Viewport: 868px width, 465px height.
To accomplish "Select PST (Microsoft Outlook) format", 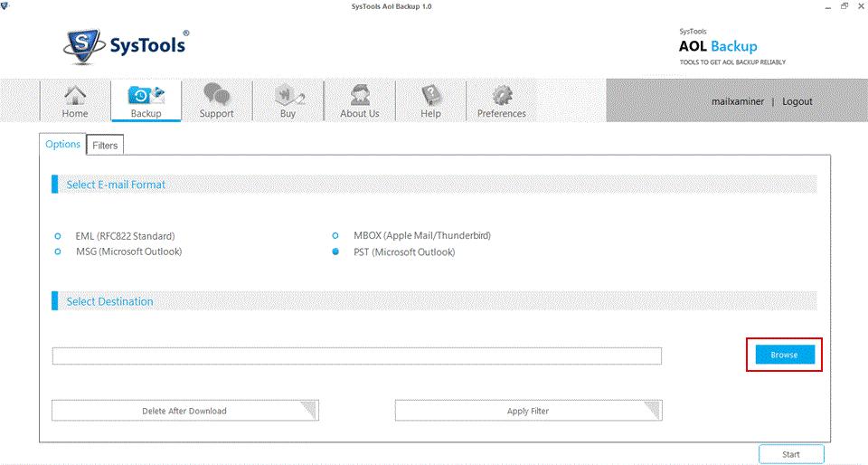I will pos(335,251).
